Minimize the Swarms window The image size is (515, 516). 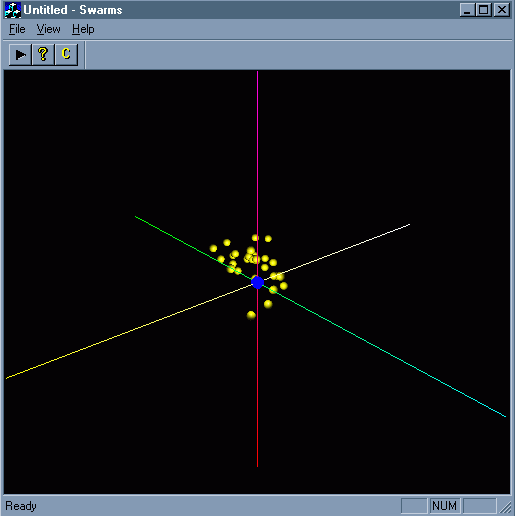[468, 10]
